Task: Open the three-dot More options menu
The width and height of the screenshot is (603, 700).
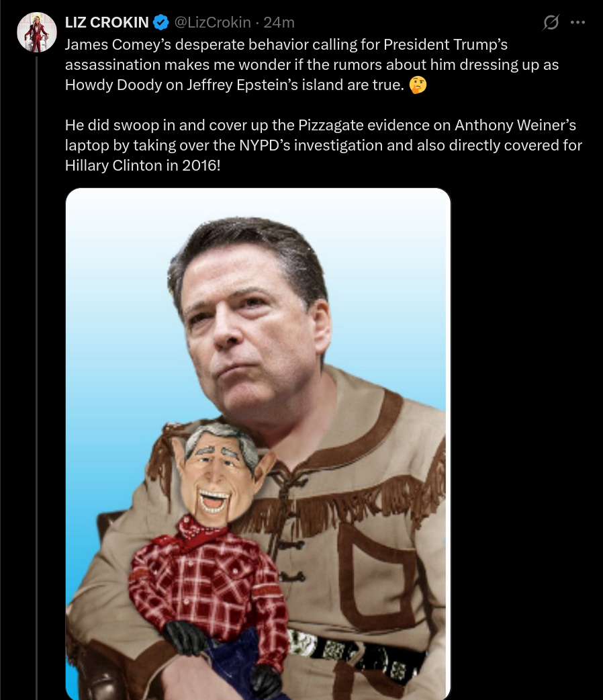Action: (577, 22)
